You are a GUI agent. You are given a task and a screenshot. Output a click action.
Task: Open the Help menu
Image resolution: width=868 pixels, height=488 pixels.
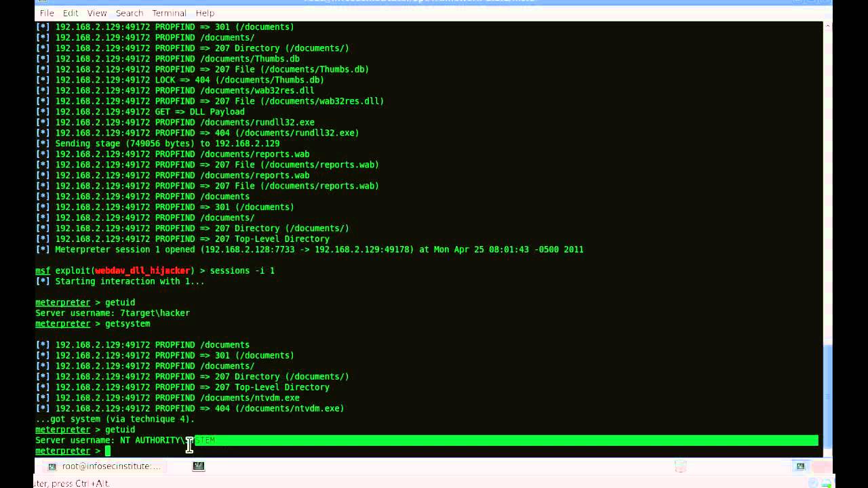coord(205,13)
